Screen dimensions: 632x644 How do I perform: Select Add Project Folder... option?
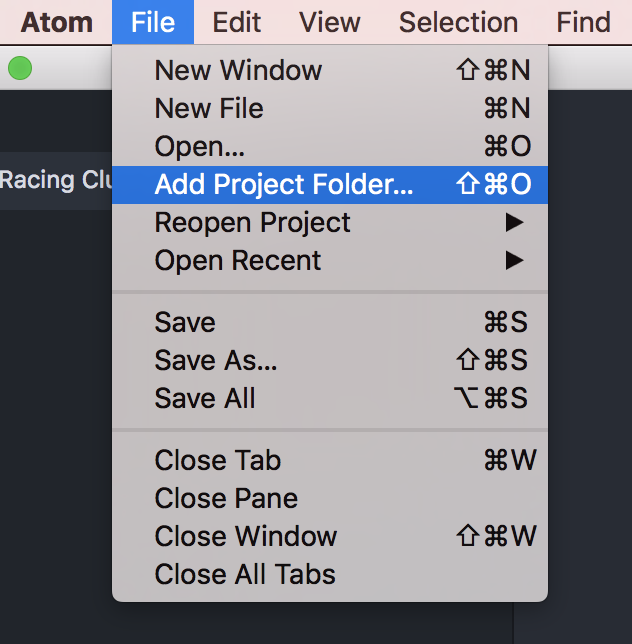pyautogui.click(x=284, y=184)
